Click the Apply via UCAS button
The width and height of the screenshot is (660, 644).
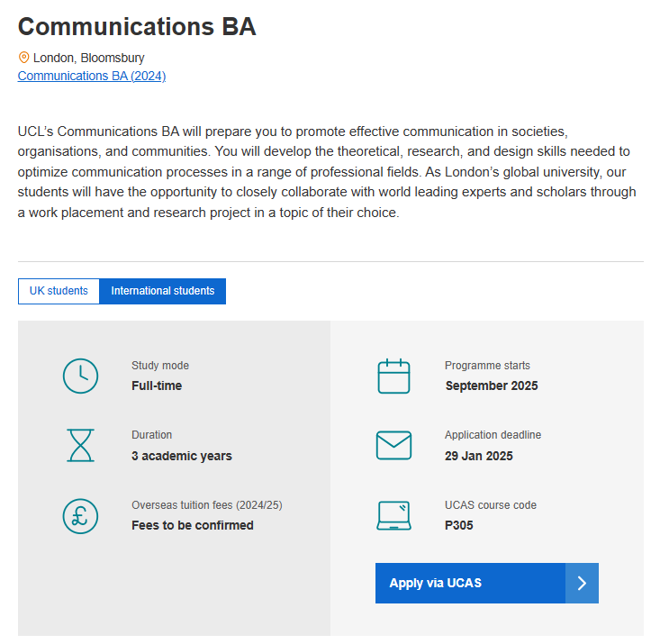[486, 583]
